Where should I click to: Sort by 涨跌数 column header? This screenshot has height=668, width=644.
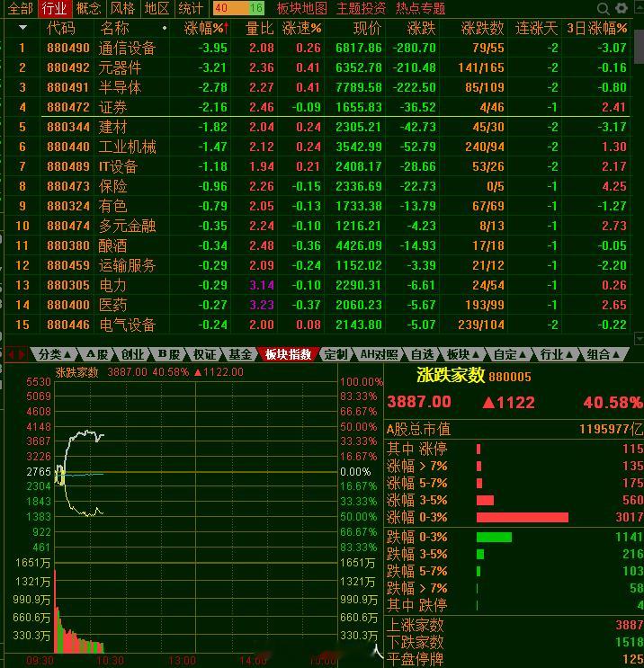[x=482, y=29]
